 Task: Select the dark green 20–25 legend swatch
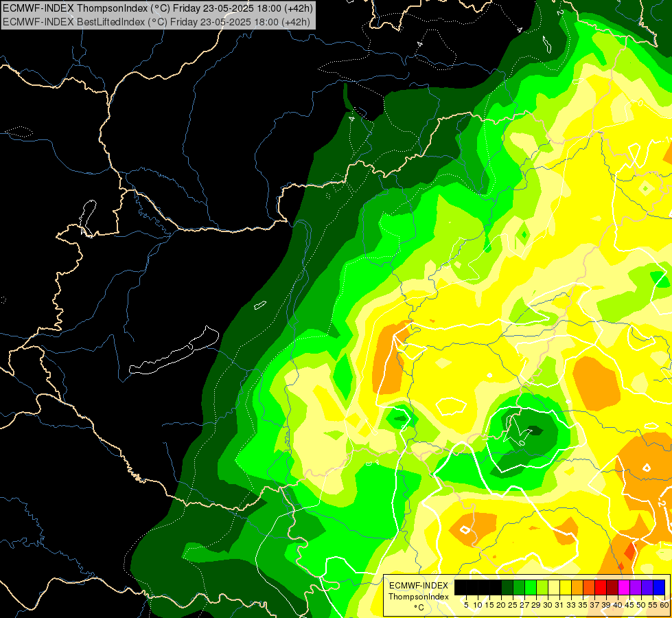pyautogui.click(x=507, y=587)
